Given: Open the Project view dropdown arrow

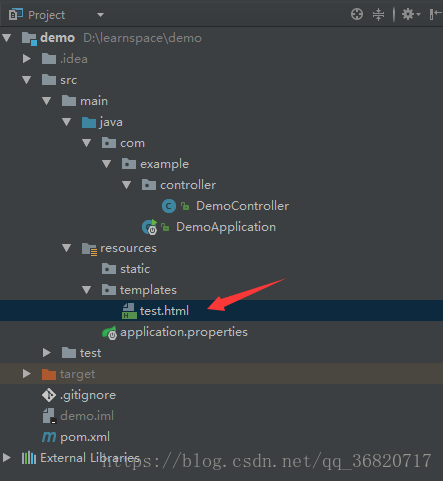Looking at the screenshot, I should click(x=100, y=15).
